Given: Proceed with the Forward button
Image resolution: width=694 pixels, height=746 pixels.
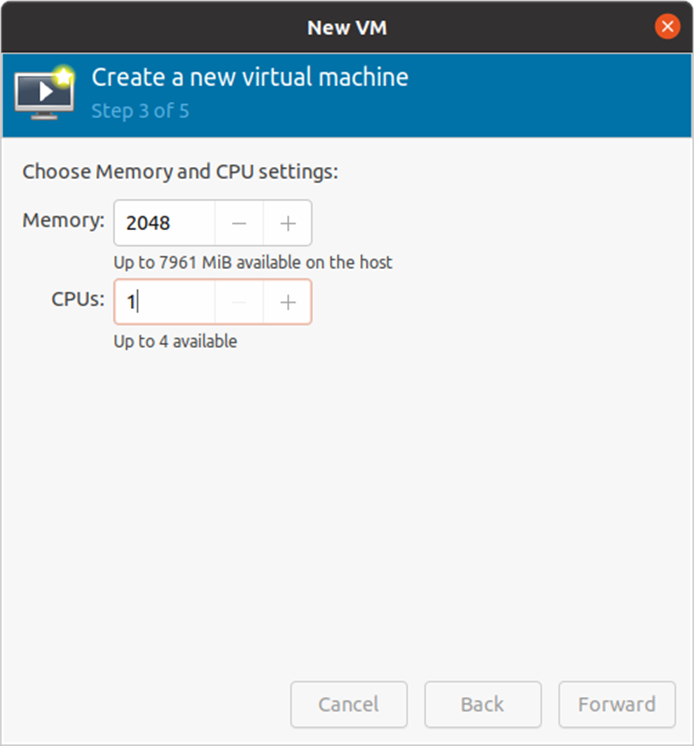Looking at the screenshot, I should point(616,704).
